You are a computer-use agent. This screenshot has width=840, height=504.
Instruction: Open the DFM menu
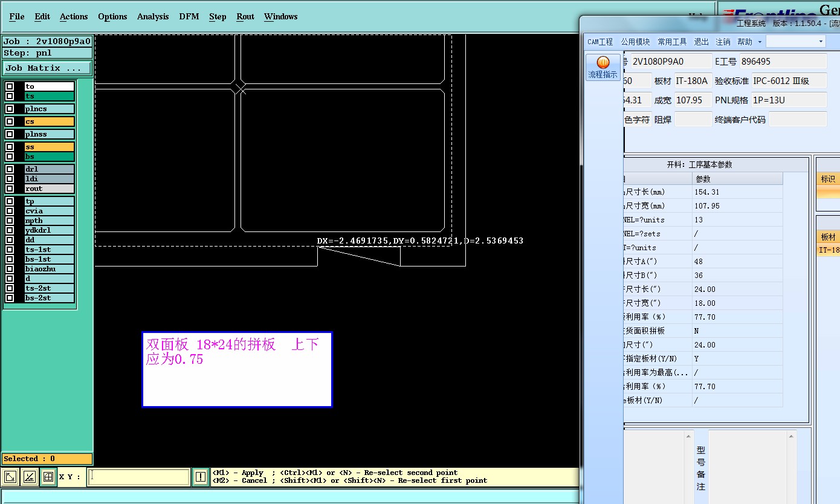[189, 16]
